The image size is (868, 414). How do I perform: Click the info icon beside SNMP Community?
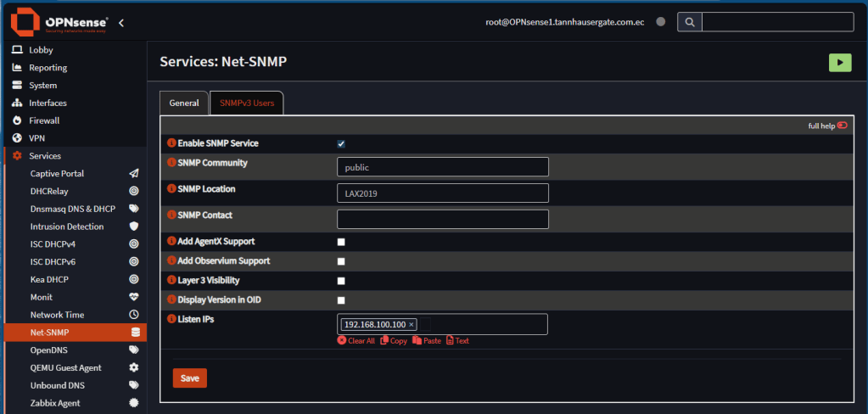171,162
